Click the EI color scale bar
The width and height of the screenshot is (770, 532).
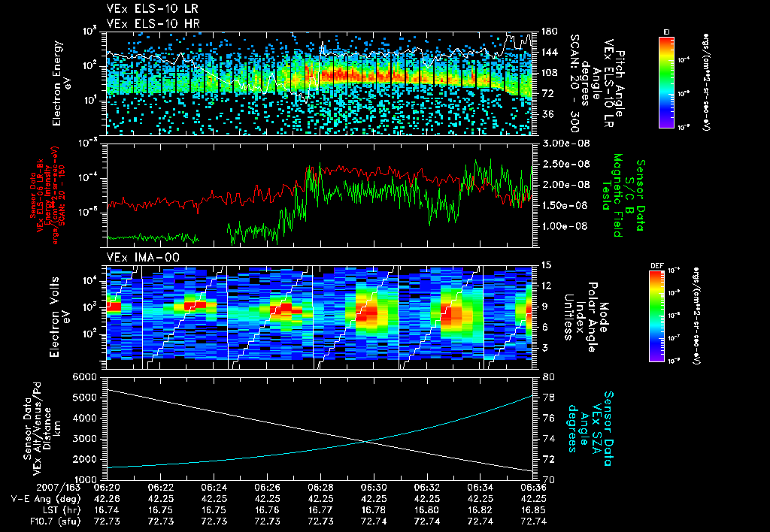coord(666,82)
